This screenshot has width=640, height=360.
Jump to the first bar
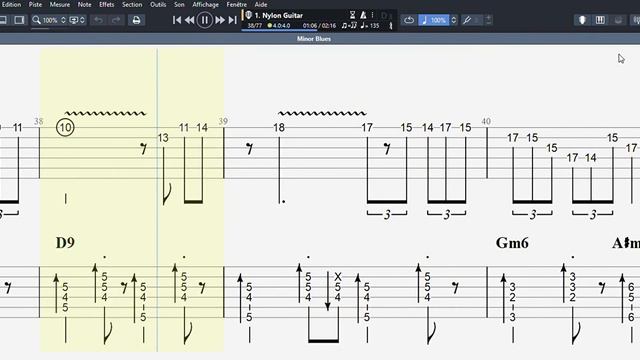pyautogui.click(x=177, y=20)
